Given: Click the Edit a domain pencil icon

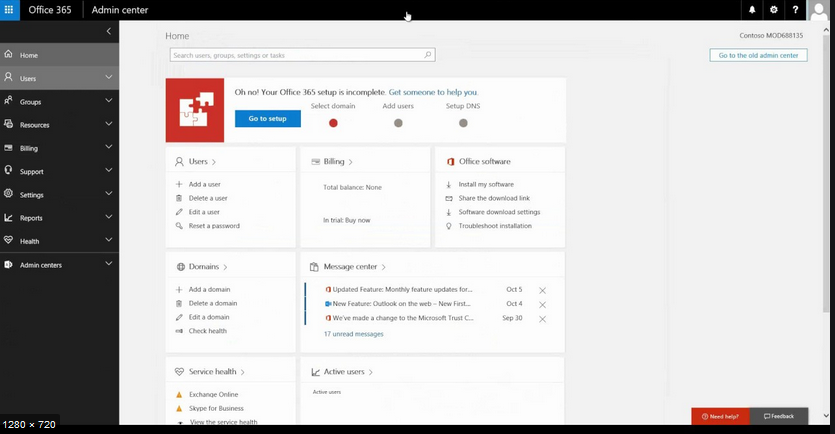Looking at the screenshot, I should tap(179, 317).
